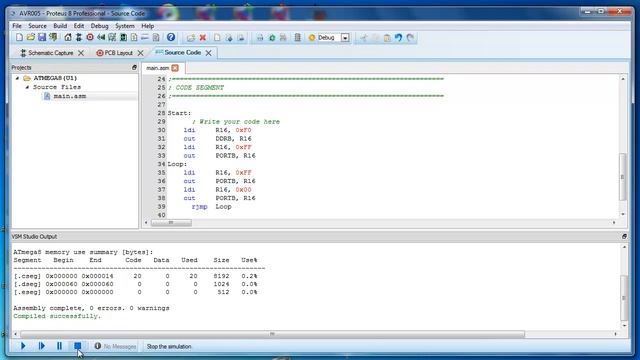The width and height of the screenshot is (640, 360).
Task: Collapse the ATMEGA8(U1) tree node arrow
Action: point(17,78)
